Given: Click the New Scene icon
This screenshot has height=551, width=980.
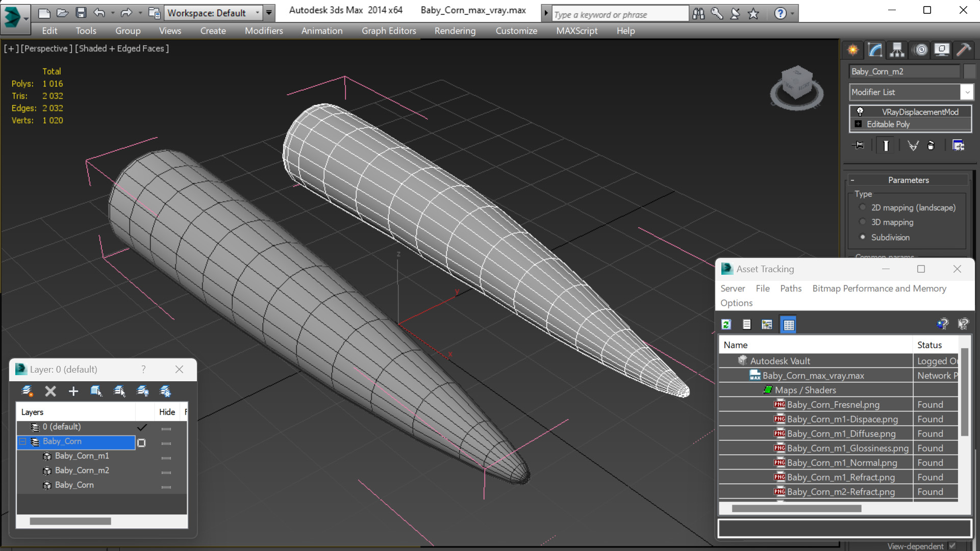Looking at the screenshot, I should 44,13.
